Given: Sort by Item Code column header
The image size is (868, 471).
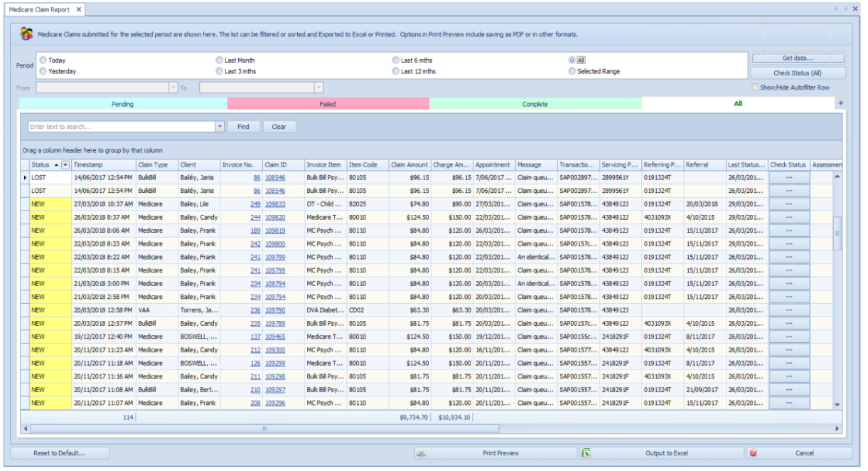Looking at the screenshot, I should (368, 165).
